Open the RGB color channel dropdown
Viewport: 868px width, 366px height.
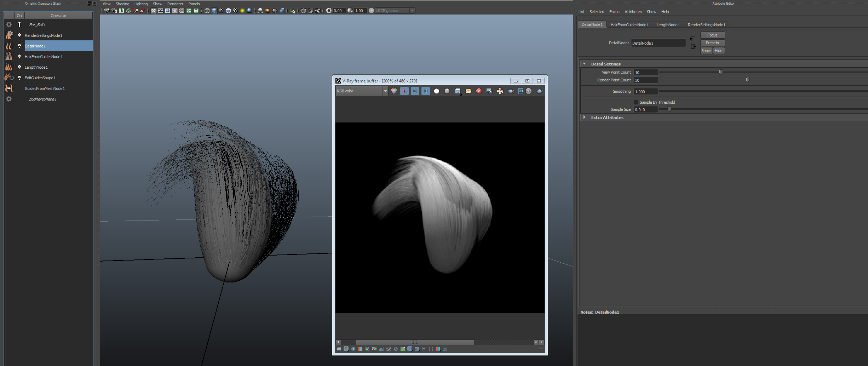(362, 91)
